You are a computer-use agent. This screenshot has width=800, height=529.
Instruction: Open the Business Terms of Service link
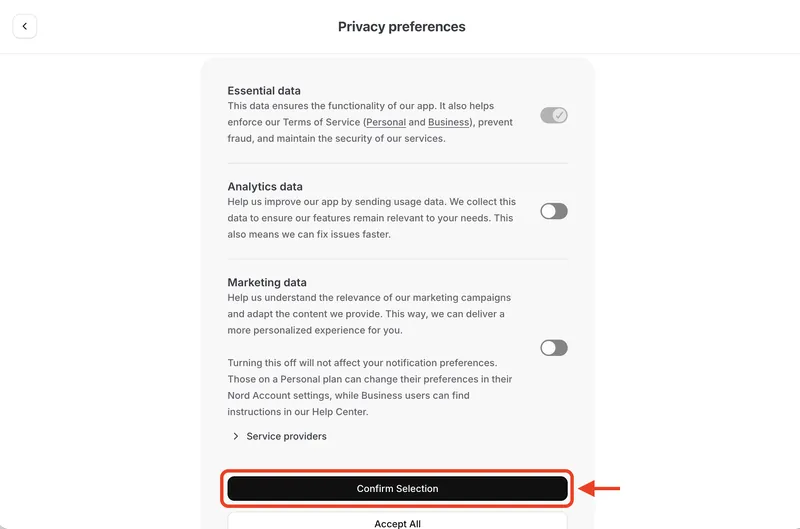pyautogui.click(x=448, y=122)
